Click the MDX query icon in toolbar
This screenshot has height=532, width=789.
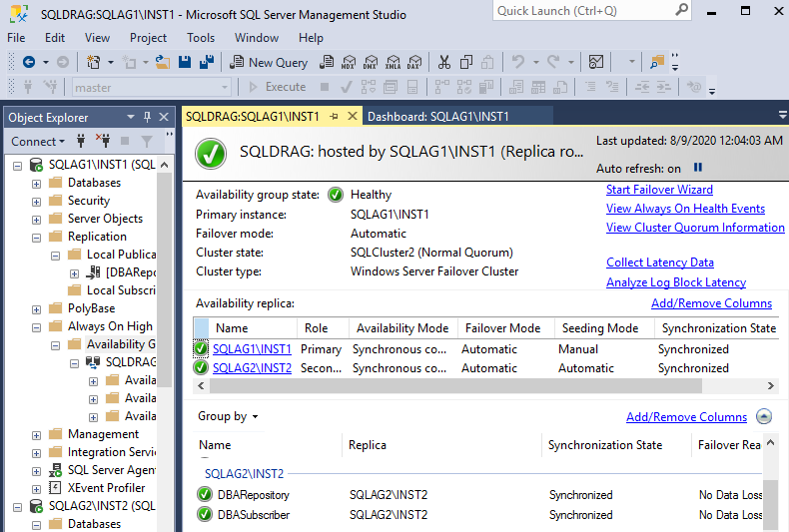349,62
